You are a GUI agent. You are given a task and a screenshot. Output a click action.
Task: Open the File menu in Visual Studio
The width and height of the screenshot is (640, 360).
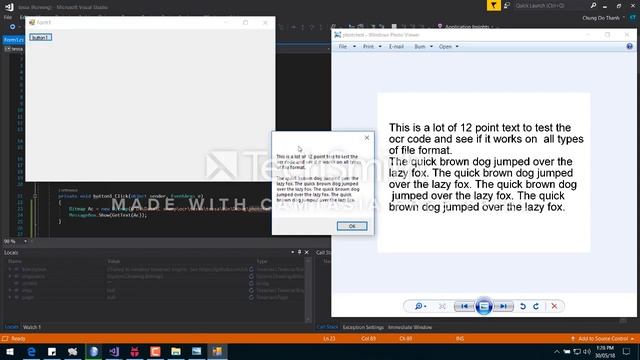8,18
